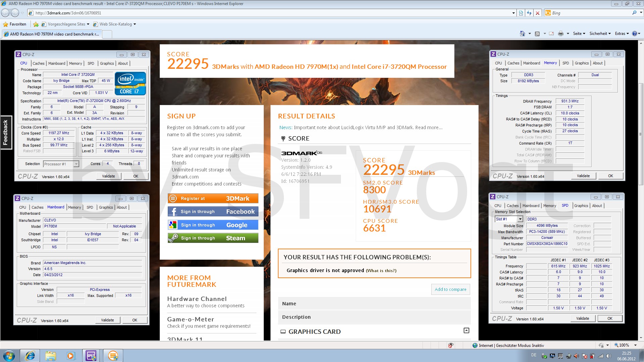Open Windows Explorer folder icon in taskbar
The height and width of the screenshot is (362, 644).
point(51,356)
